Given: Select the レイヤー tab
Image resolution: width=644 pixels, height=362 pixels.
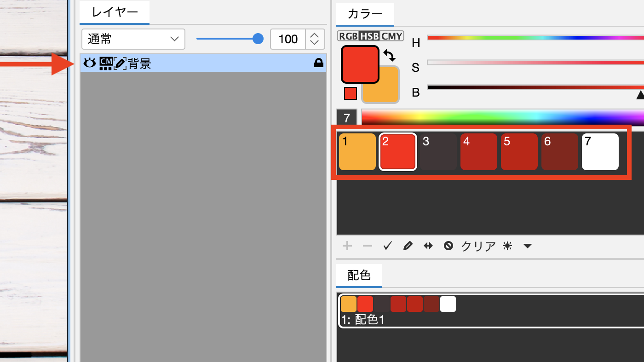Looking at the screenshot, I should [x=115, y=12].
